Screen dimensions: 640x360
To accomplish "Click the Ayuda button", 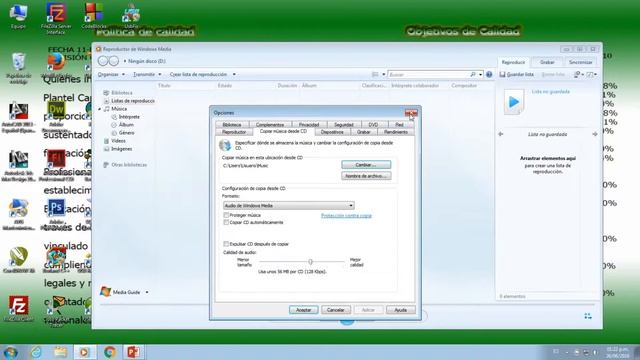I will pos(400,310).
